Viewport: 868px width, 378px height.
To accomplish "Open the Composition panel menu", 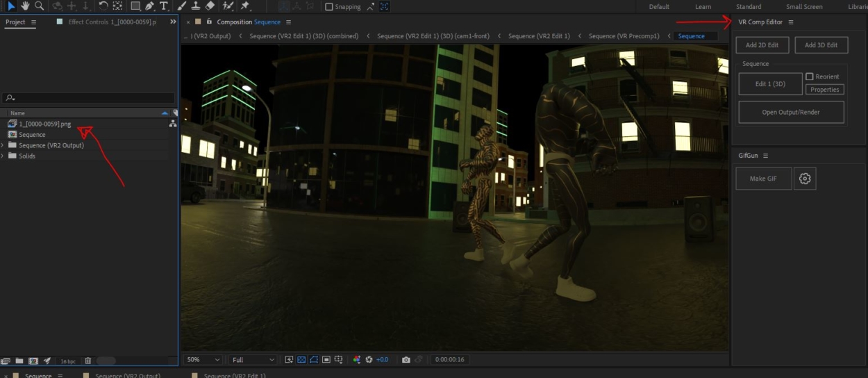I will [288, 22].
